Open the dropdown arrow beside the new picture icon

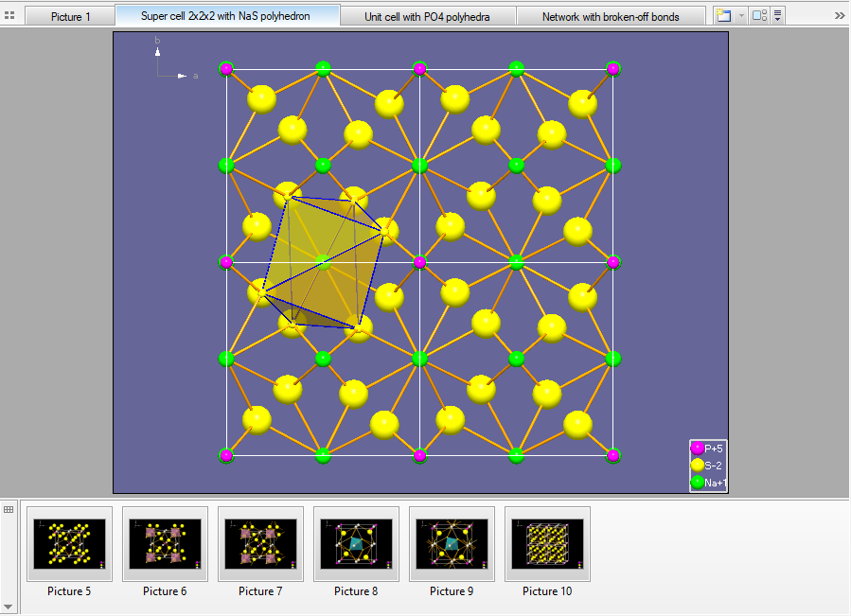point(741,15)
